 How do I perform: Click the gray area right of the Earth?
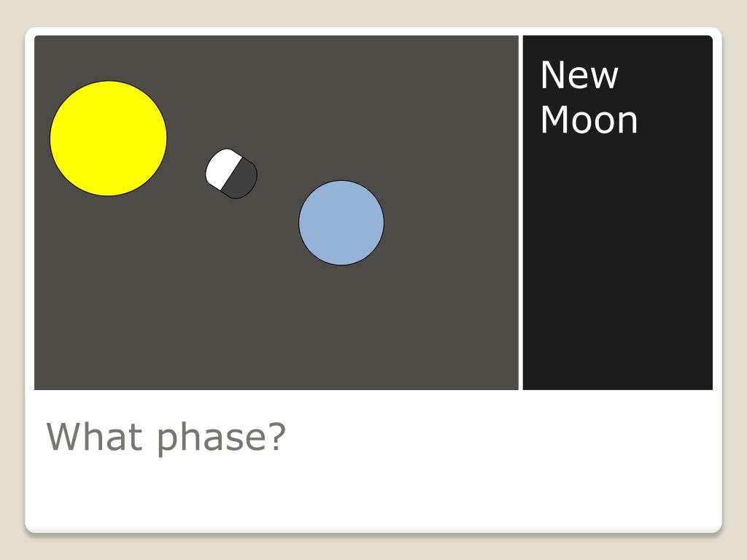click(x=450, y=223)
